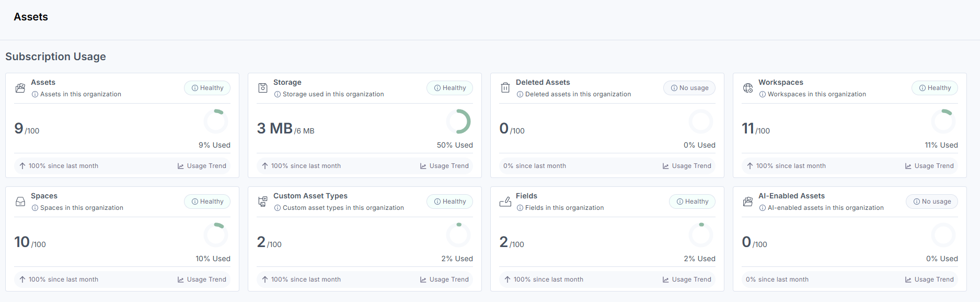Viewport: 980px width, 302px height.
Task: Click the AI-Enabled Assets icon
Action: point(748,202)
